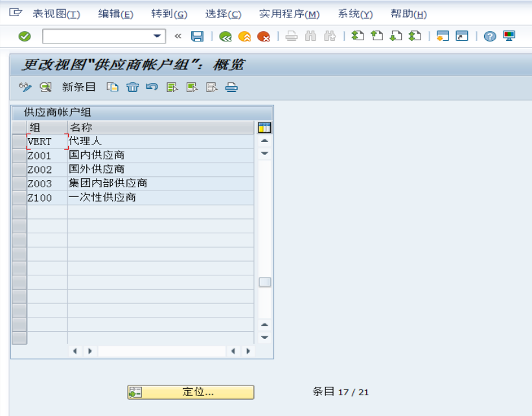Click the 国内供应商 name cell
The image size is (532, 416).
point(161,156)
